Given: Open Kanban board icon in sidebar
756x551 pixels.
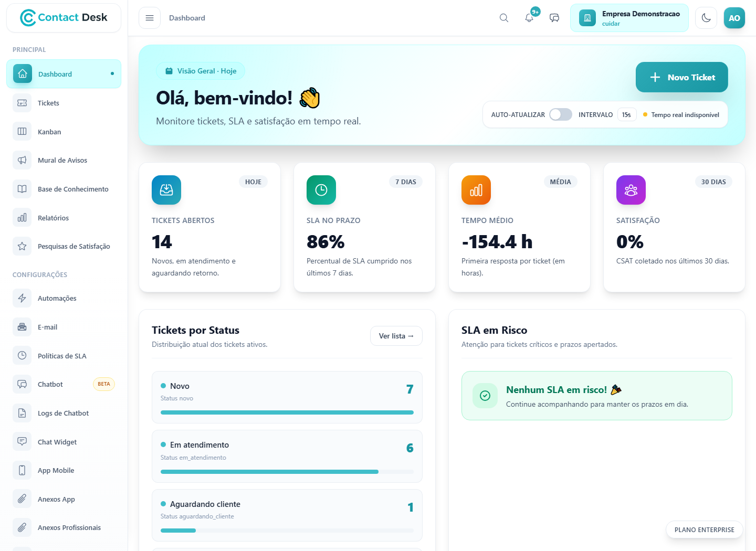Looking at the screenshot, I should coord(22,131).
